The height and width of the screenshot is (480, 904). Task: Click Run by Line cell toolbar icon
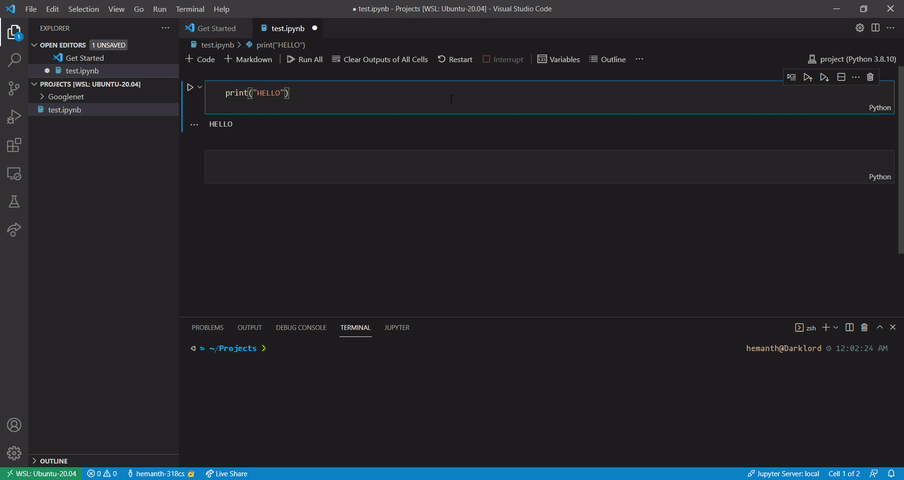coord(792,77)
